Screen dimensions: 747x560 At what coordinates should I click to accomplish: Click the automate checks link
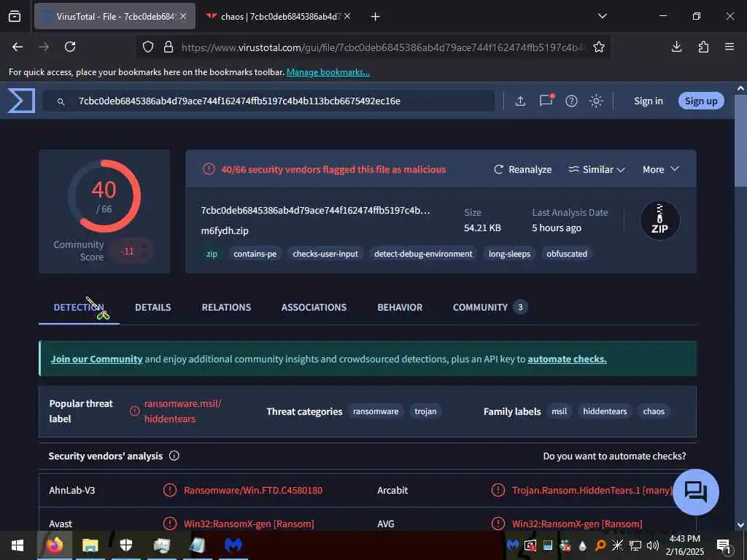pos(567,359)
